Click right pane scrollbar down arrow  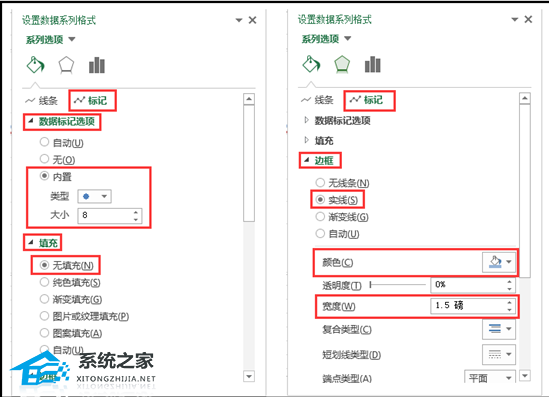click(525, 376)
